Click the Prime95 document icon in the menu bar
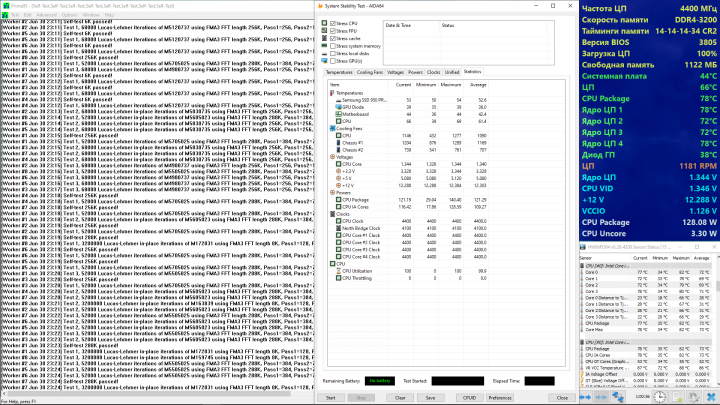The image size is (720, 405). [x=5, y=15]
